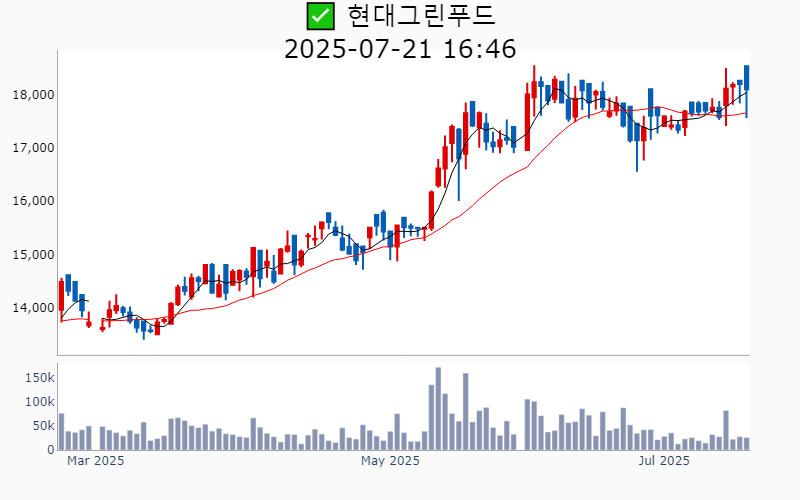This screenshot has width=800, height=500.
Task: Click the last blue candlestick at right edge
Action: [x=747, y=91]
